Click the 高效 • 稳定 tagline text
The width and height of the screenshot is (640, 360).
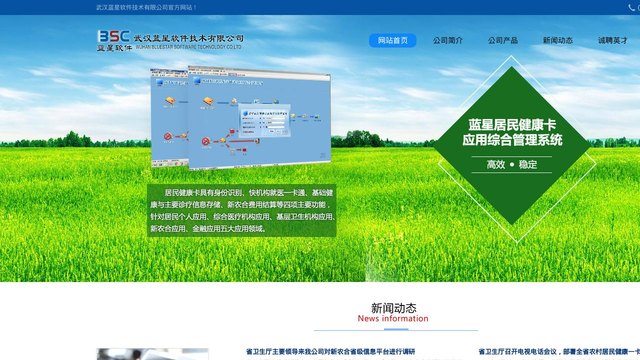512,164
